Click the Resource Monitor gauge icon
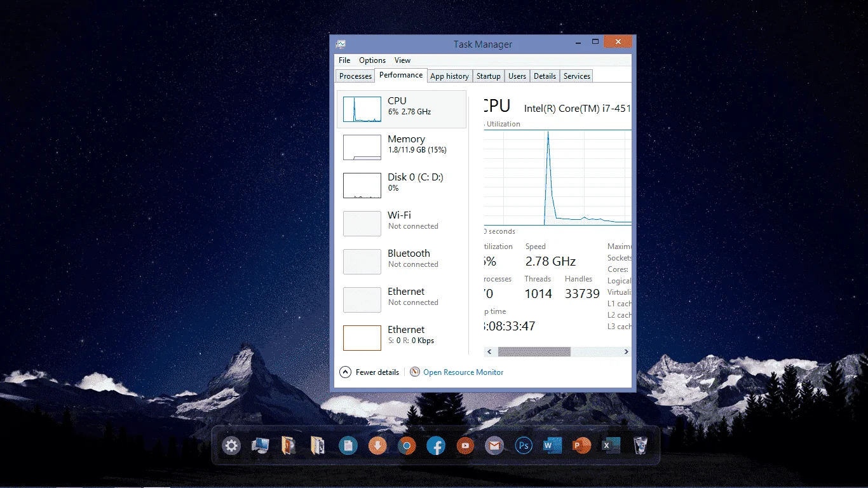The width and height of the screenshot is (868, 488). pos(415,372)
